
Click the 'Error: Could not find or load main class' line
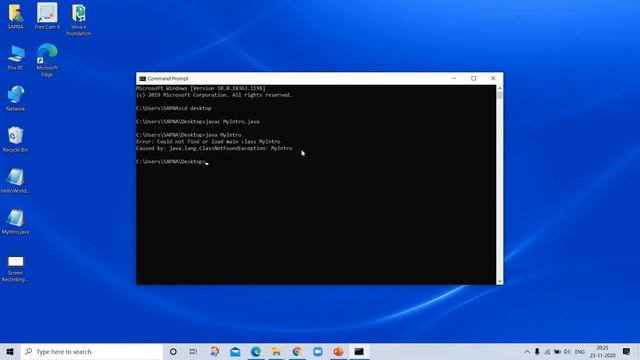[x=208, y=142]
